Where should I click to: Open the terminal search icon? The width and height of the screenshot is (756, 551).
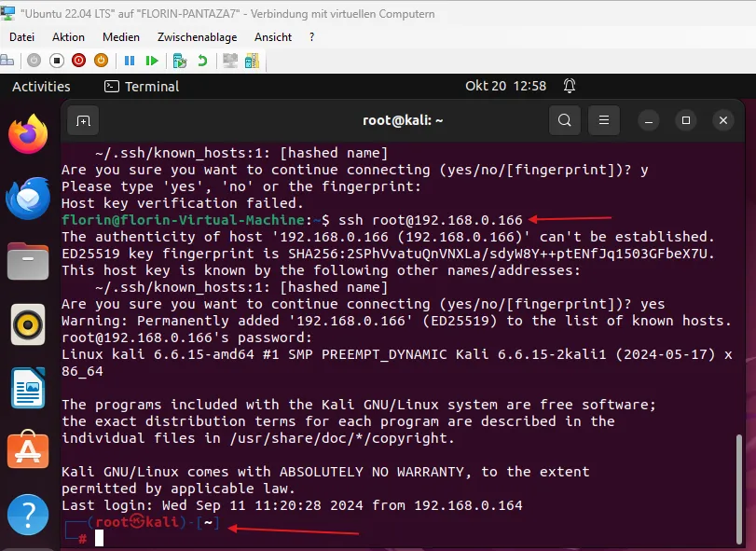(564, 120)
